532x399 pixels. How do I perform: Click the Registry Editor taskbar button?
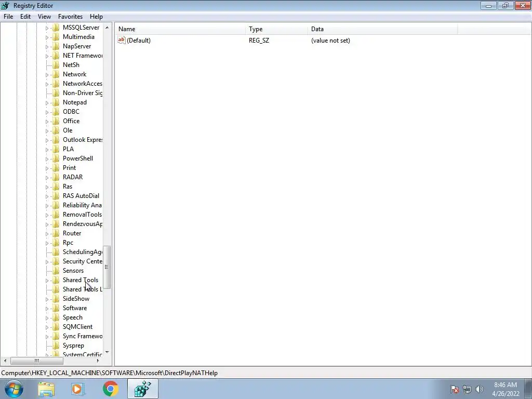143,389
